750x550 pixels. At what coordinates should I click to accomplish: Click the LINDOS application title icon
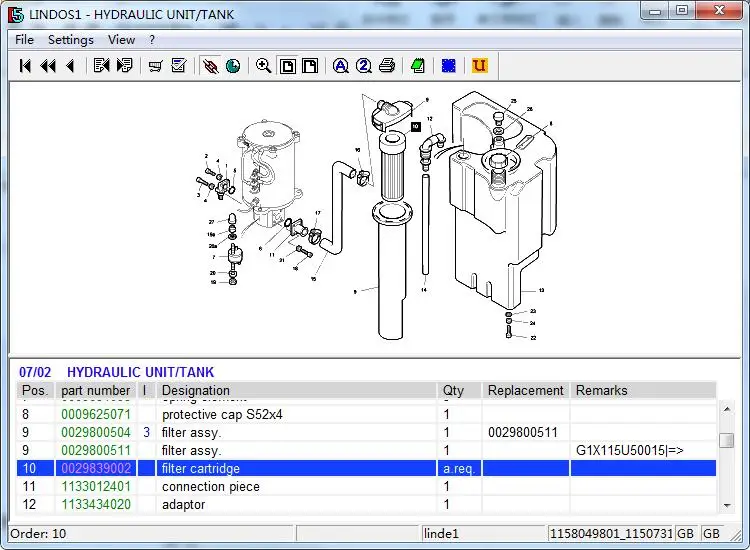16,14
